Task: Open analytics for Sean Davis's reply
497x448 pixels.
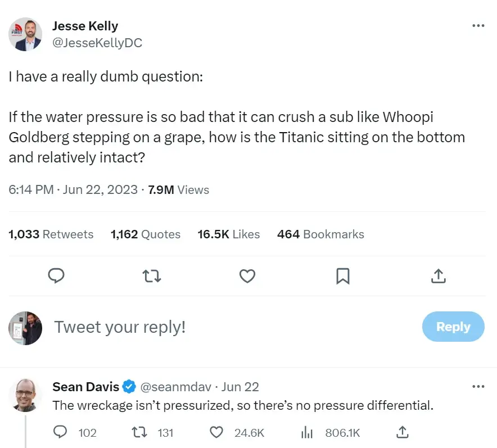Action: tap(306, 433)
